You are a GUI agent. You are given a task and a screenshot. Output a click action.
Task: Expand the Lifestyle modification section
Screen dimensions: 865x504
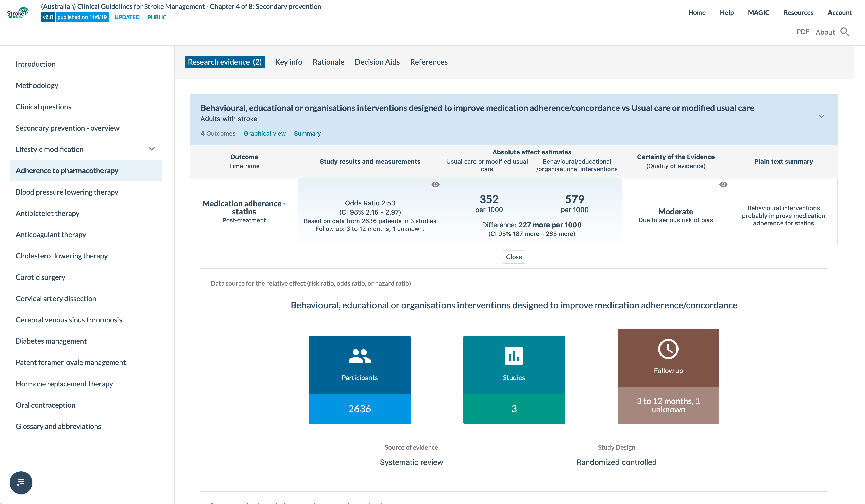(152, 149)
